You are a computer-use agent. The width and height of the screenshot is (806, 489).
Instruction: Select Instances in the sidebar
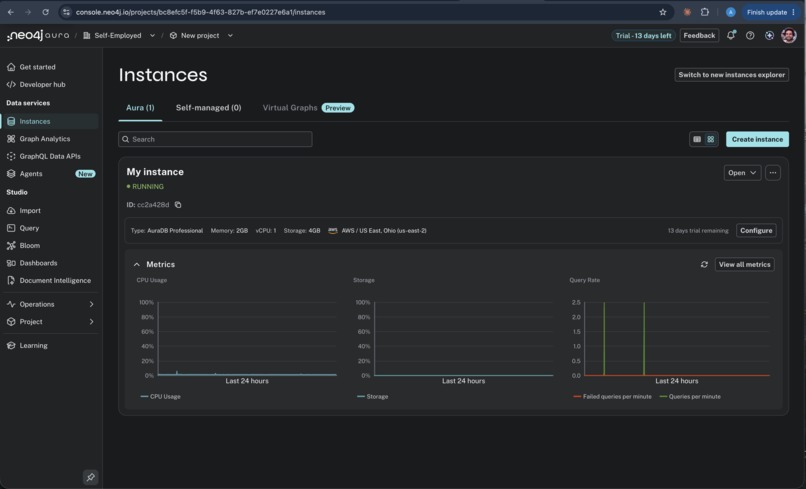(50, 121)
